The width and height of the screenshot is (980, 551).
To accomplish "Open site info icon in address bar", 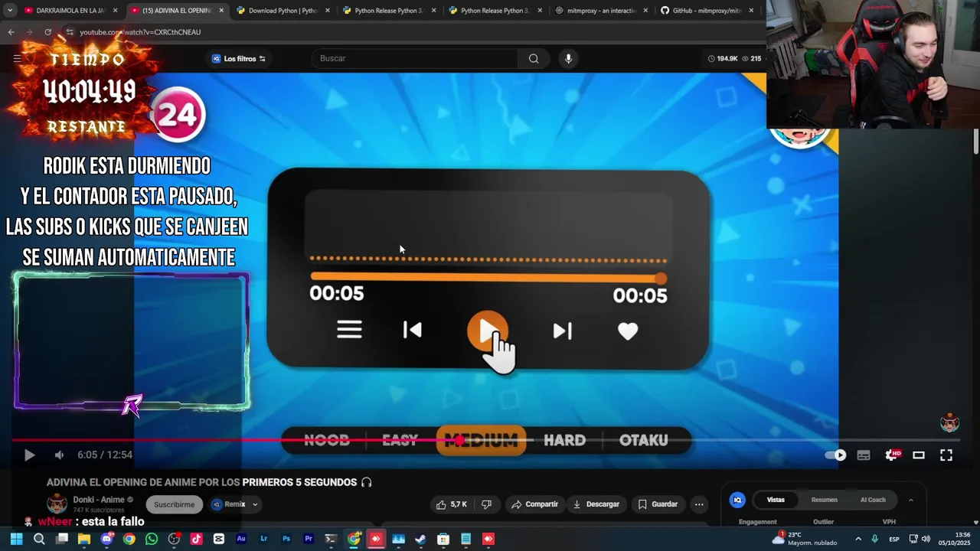I will pos(70,32).
